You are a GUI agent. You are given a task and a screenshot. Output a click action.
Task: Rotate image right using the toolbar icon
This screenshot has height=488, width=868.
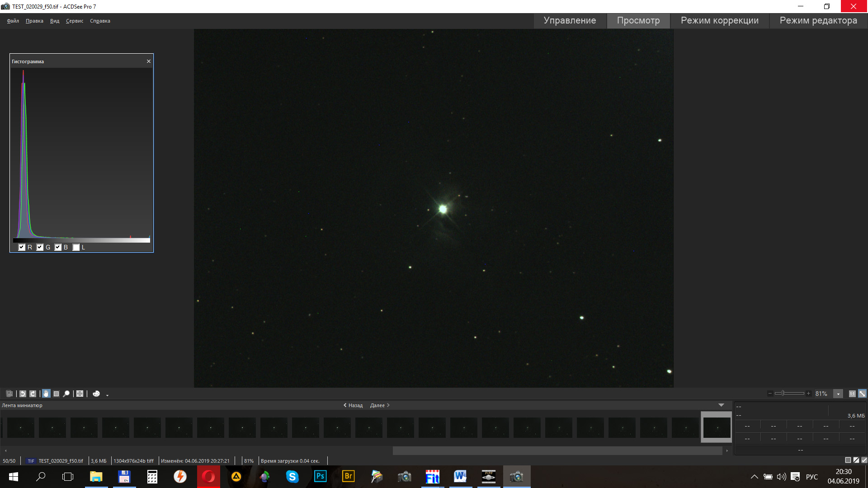coord(33,394)
